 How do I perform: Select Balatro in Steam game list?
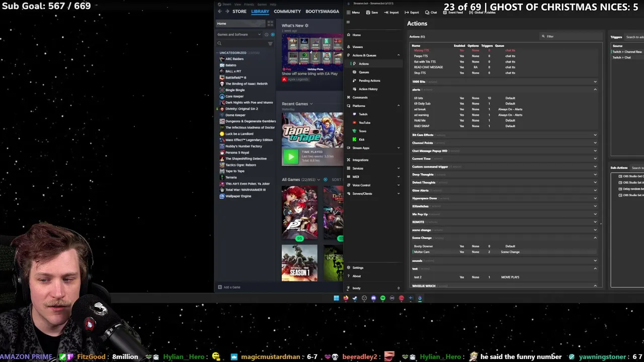tap(231, 65)
